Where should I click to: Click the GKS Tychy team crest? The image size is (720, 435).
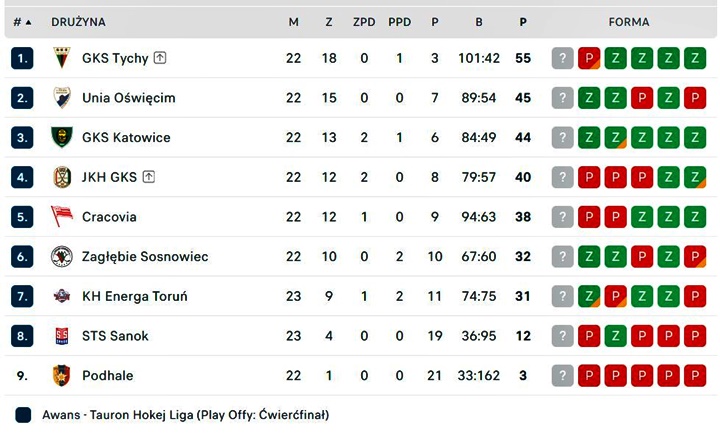62,58
